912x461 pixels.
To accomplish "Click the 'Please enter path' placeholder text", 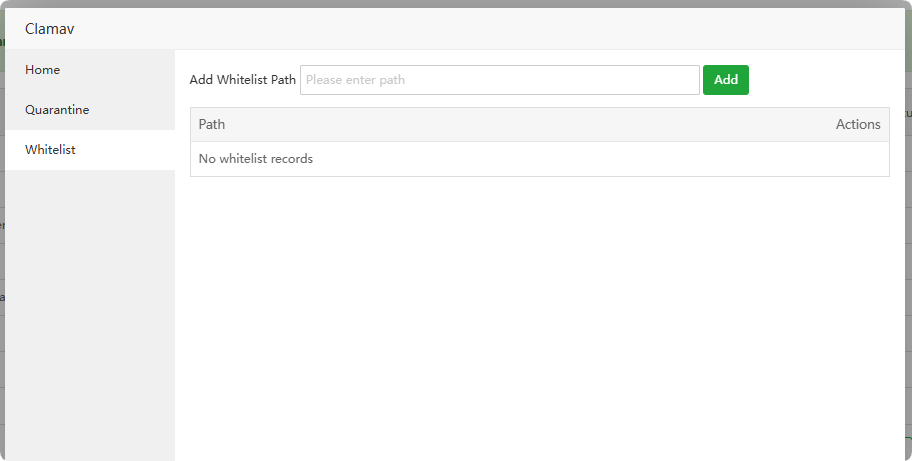I will (356, 80).
